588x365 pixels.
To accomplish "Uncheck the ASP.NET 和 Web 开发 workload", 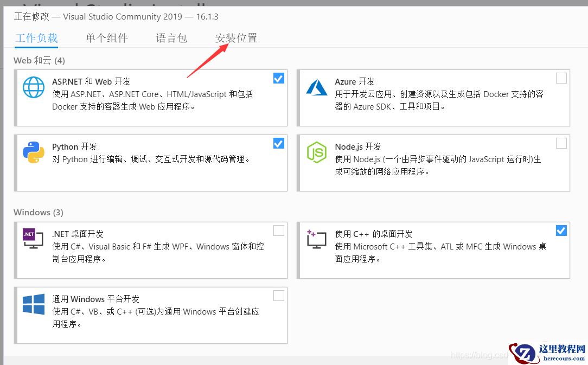I will (x=278, y=78).
